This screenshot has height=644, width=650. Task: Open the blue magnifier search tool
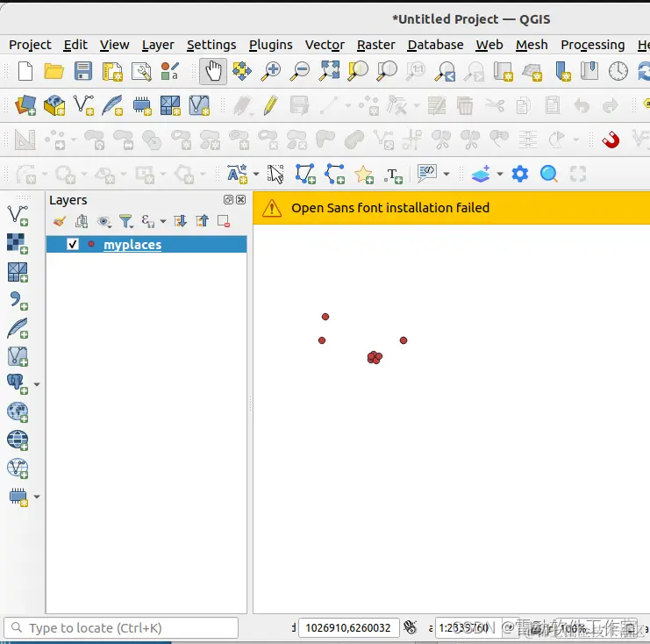(549, 174)
